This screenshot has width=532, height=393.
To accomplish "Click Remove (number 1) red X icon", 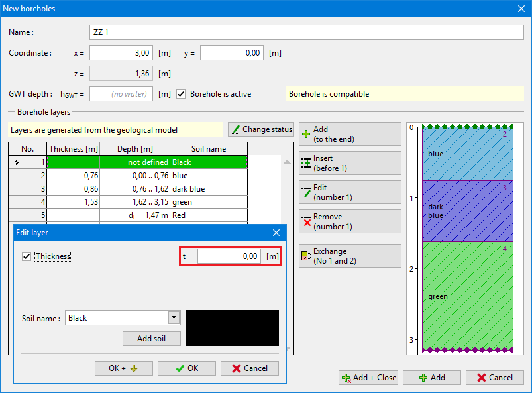I will (x=306, y=222).
